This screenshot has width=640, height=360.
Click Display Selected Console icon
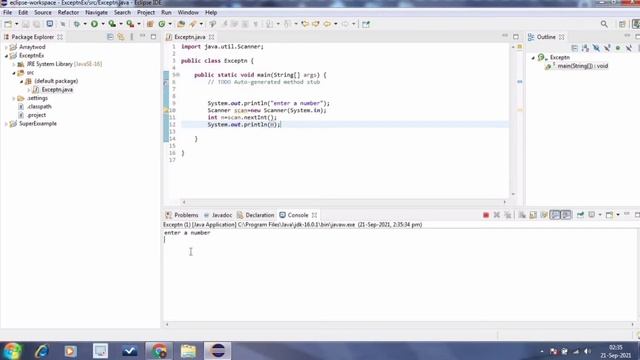click(591, 215)
